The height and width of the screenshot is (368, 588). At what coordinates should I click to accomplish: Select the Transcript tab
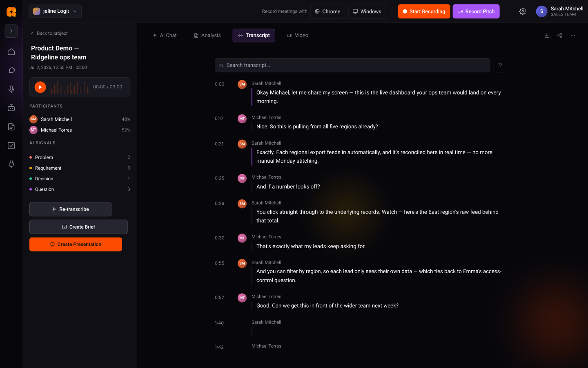point(254,36)
